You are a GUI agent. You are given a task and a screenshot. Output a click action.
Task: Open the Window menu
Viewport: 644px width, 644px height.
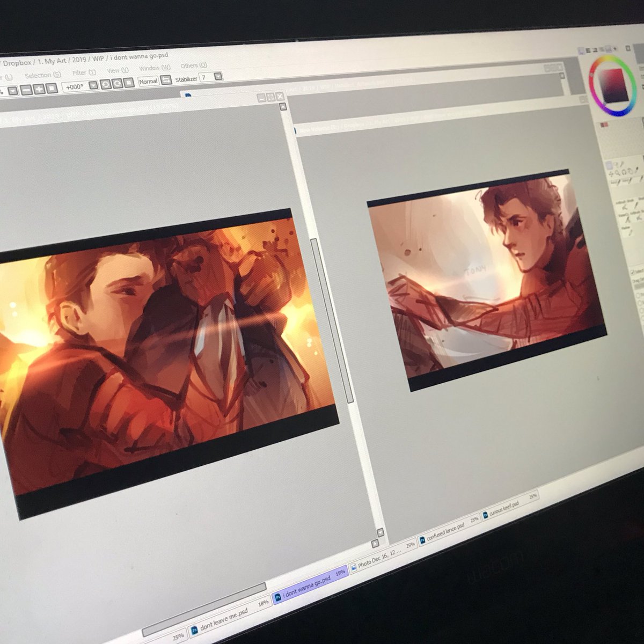click(155, 68)
